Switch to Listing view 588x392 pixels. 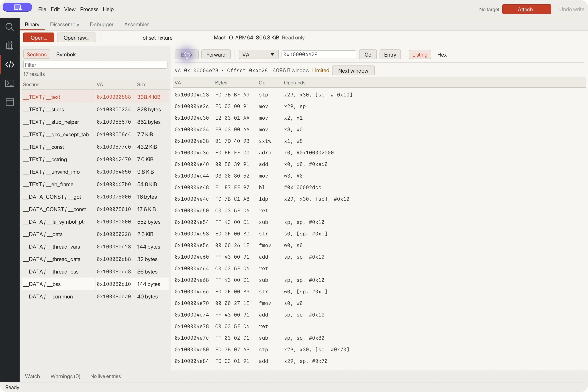coord(420,55)
